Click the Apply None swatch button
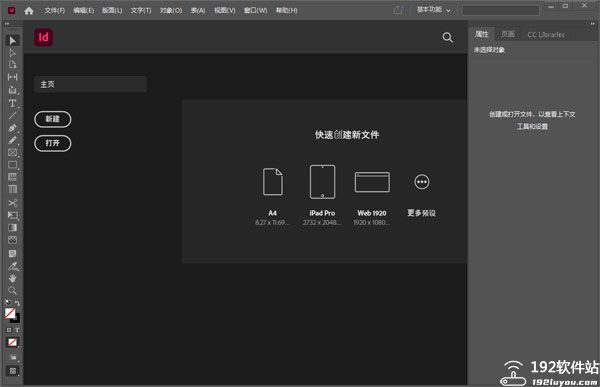 pyautogui.click(x=12, y=342)
